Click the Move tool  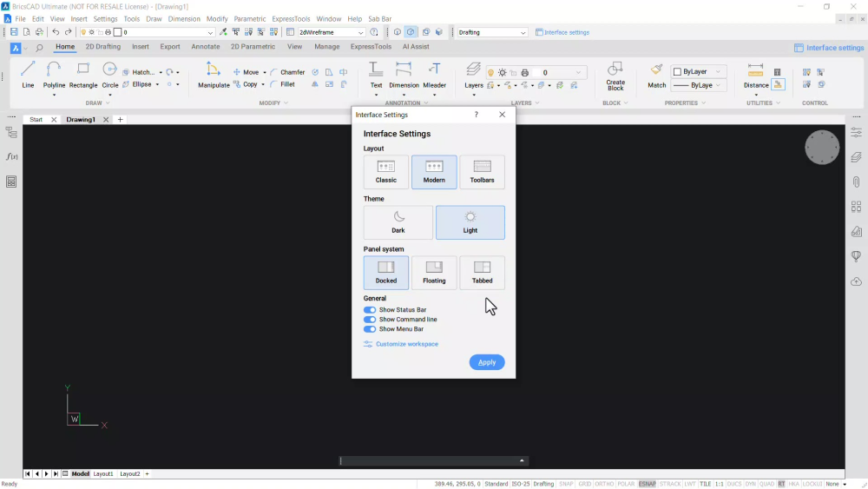246,72
